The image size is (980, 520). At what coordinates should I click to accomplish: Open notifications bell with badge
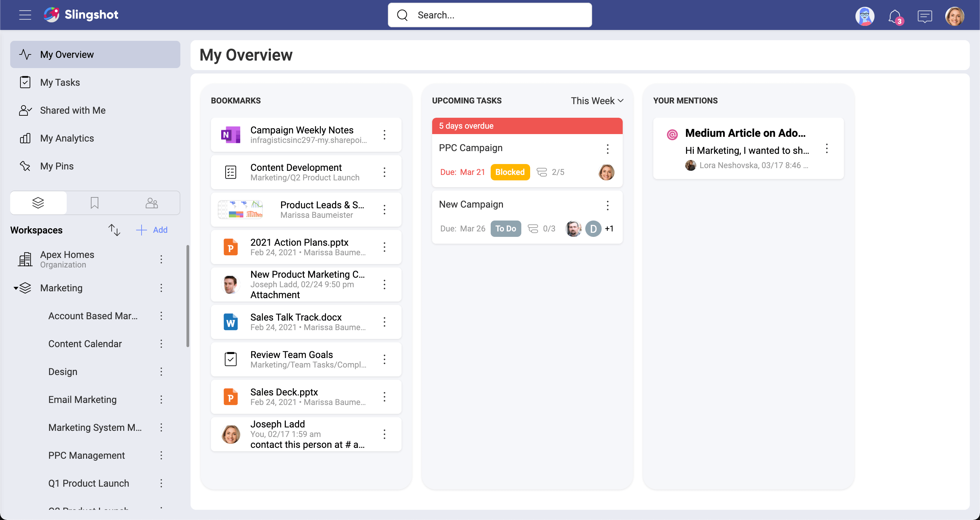tap(894, 16)
